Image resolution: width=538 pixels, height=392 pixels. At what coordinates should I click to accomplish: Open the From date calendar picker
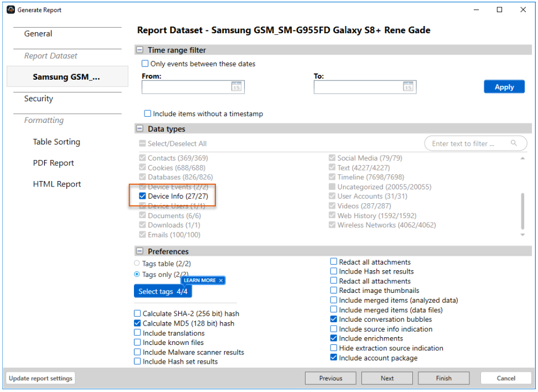click(x=236, y=87)
